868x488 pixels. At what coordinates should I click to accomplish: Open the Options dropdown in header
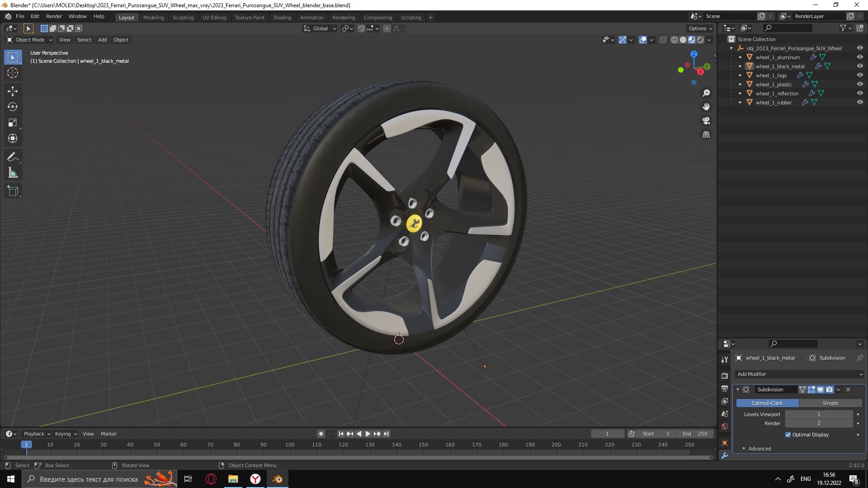click(700, 28)
